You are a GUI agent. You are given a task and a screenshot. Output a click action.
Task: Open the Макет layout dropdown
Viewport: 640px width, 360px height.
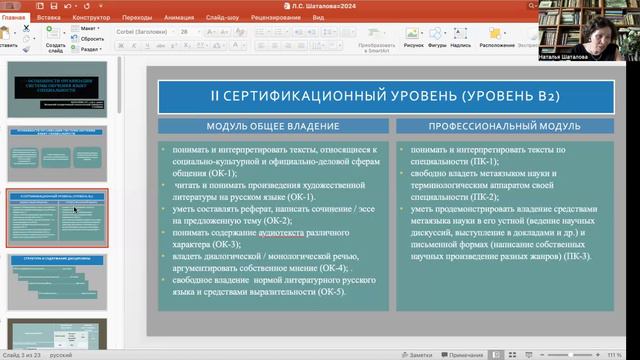[86, 28]
